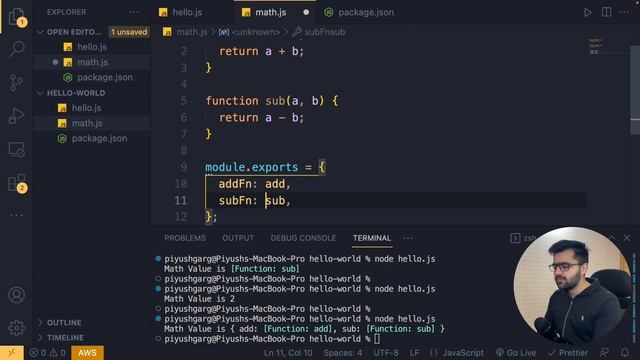Open editor More Actions ellipsis
The width and height of the screenshot is (640, 360).
point(624,12)
